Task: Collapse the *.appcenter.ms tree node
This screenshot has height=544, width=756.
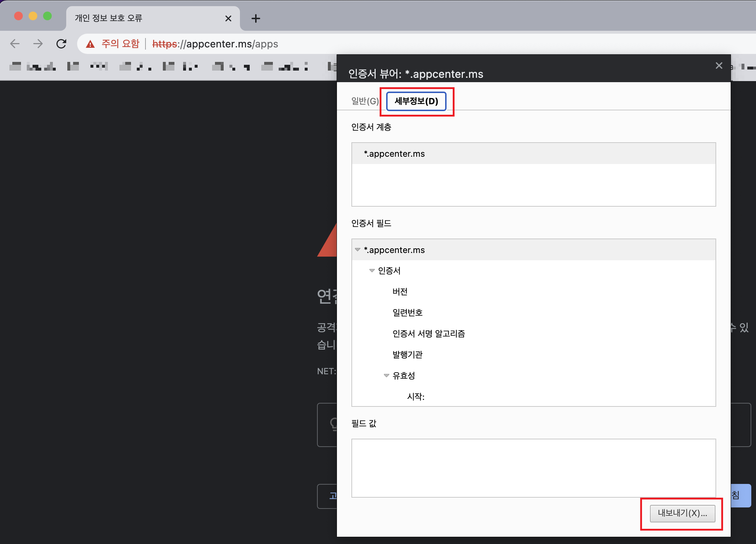Action: pos(358,250)
